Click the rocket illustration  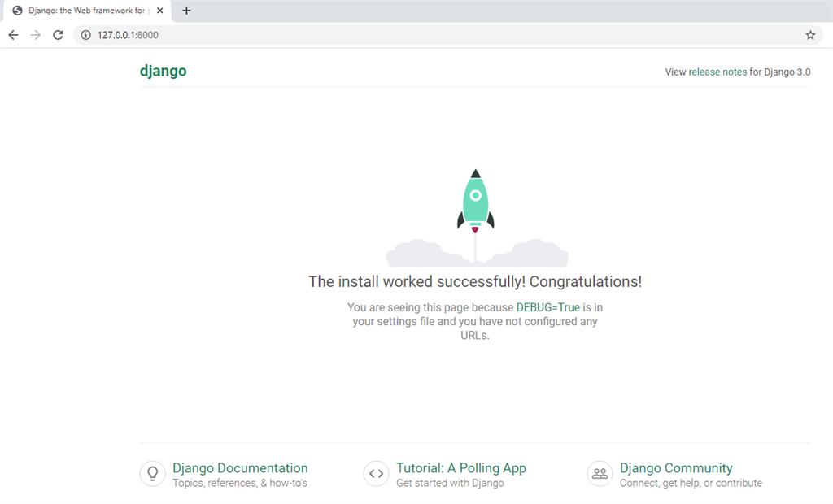coord(476,218)
